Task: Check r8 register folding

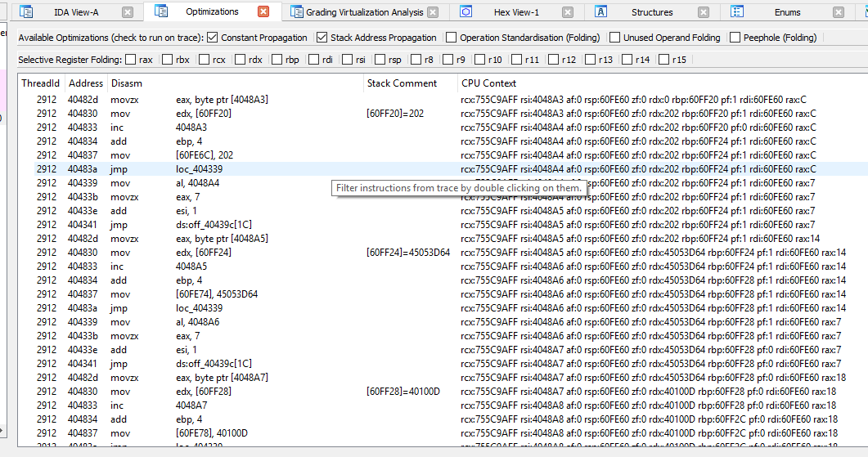Action: [416, 59]
